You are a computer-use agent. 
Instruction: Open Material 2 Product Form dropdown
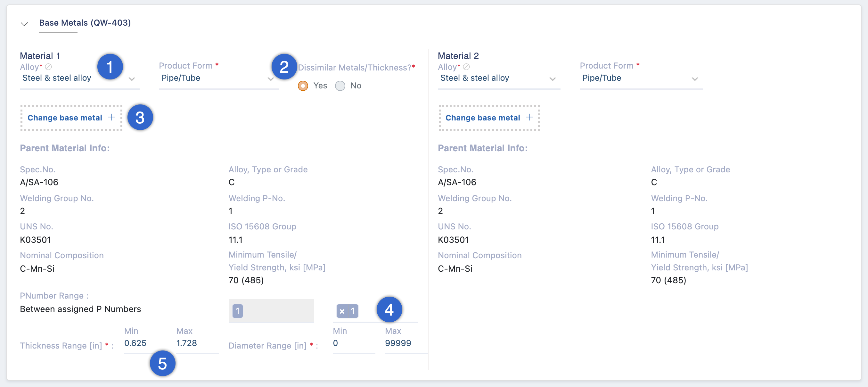coord(641,78)
